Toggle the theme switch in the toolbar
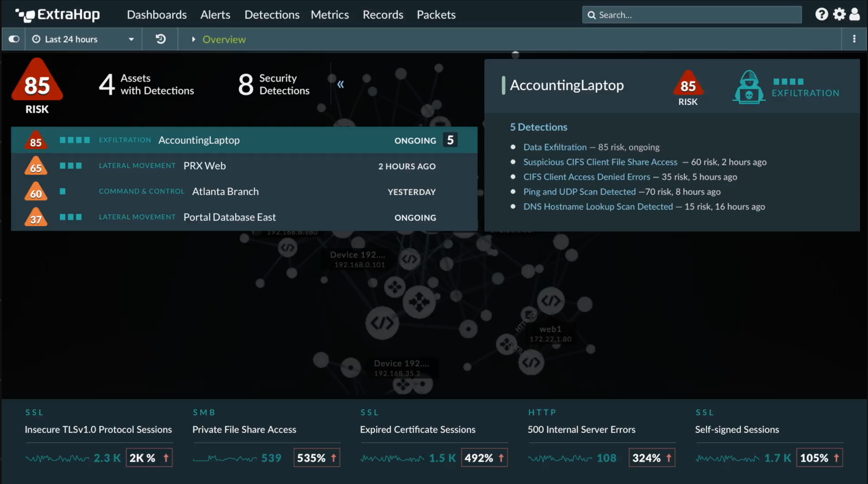Screen dimensions: 868x484 (14, 39)
